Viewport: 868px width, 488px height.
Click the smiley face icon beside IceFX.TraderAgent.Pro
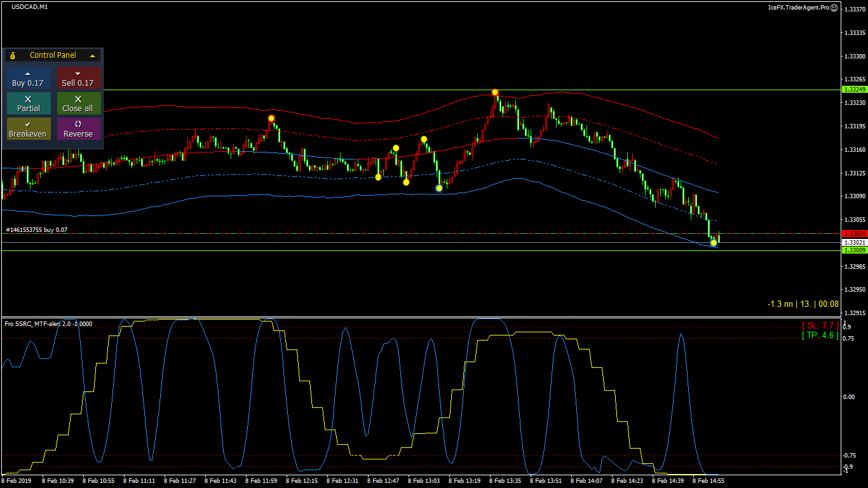tap(834, 8)
